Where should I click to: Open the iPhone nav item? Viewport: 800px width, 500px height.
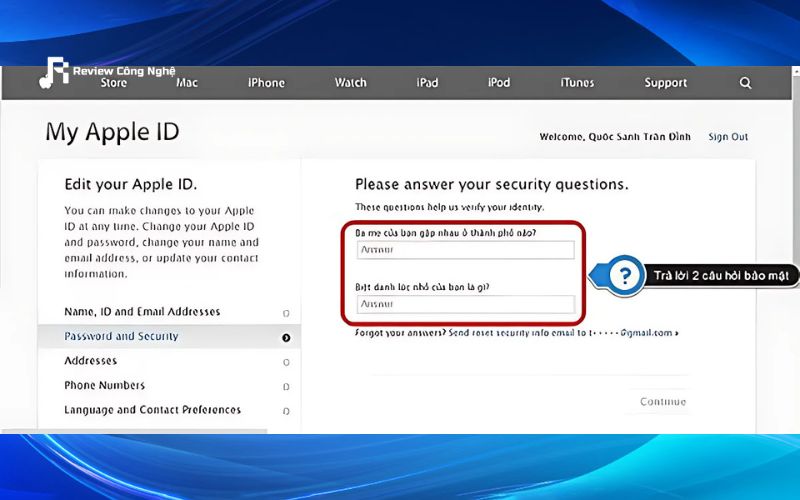[x=266, y=83]
